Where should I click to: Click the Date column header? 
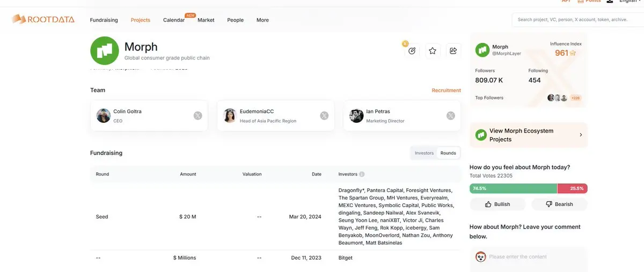(x=317, y=174)
